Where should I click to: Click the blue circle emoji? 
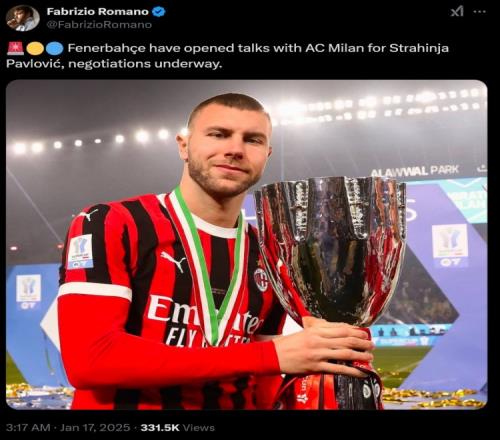(55, 49)
